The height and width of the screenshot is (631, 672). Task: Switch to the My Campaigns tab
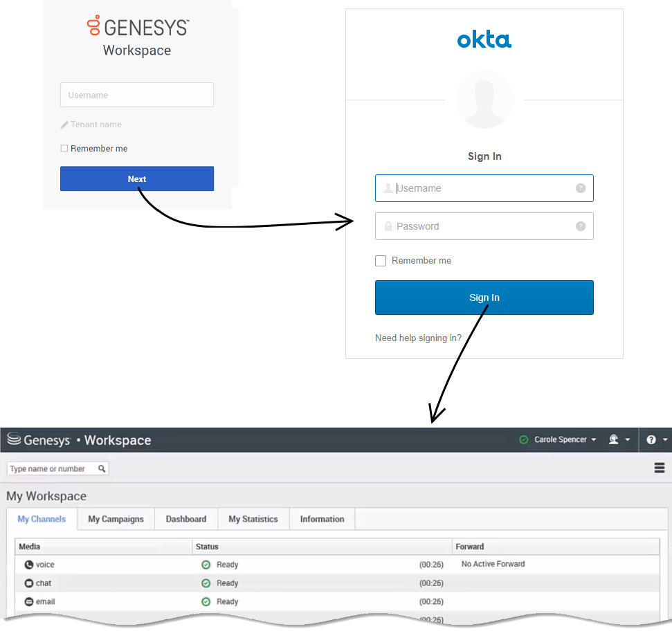pos(116,519)
